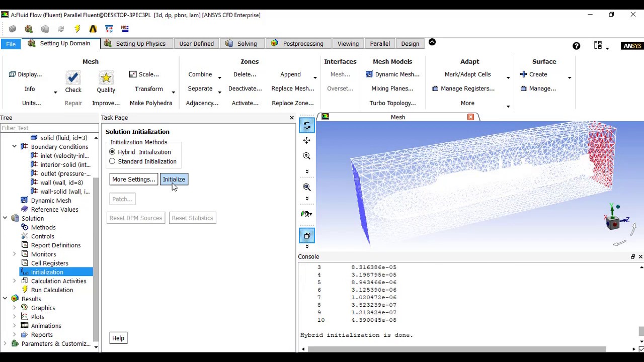The width and height of the screenshot is (644, 362).
Task: Switch to the Solving tab
Action: [241, 44]
